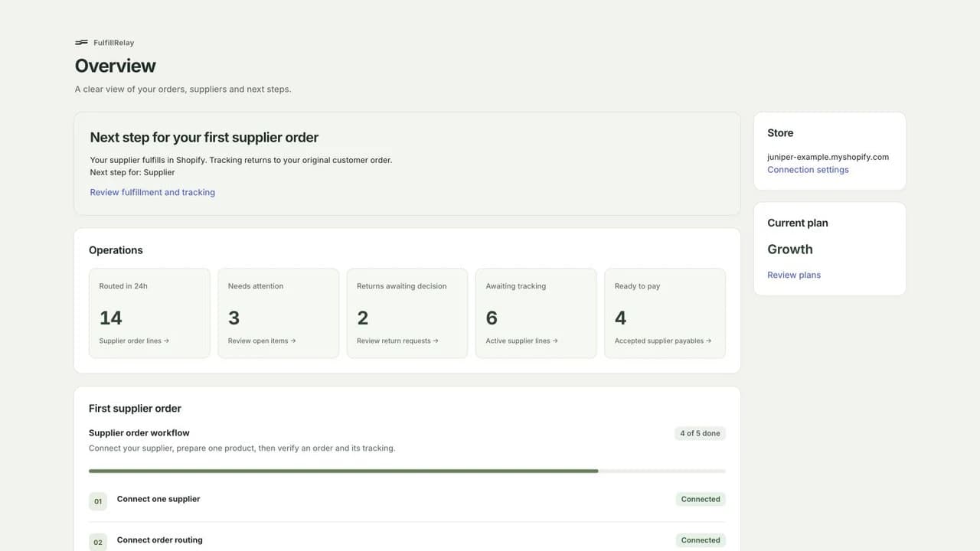Click the 'First supplier order' section heading
Image resolution: width=980 pixels, height=551 pixels.
tap(135, 409)
